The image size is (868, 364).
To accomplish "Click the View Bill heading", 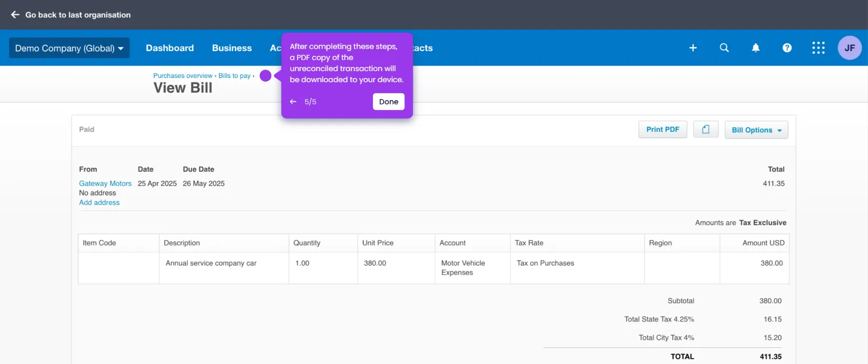I will click(x=183, y=88).
